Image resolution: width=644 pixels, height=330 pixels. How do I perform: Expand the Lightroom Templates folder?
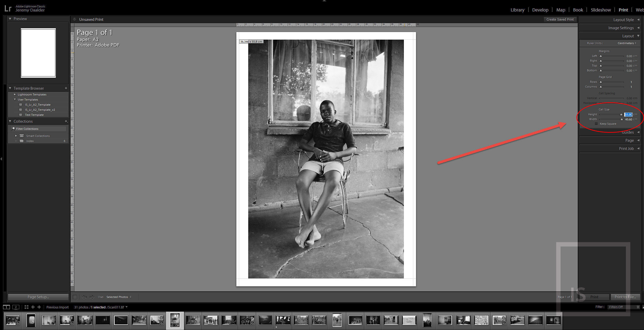click(15, 94)
